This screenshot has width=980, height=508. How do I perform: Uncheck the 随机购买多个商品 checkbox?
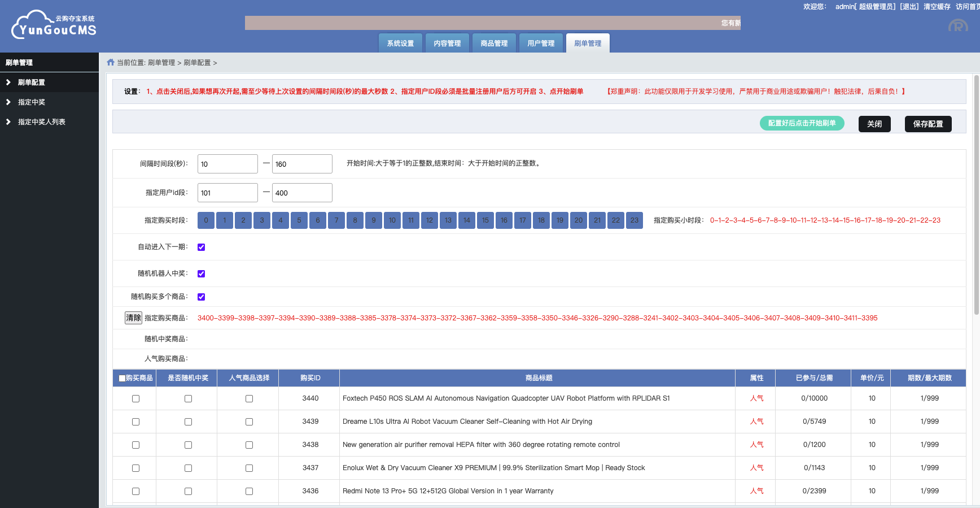(202, 297)
